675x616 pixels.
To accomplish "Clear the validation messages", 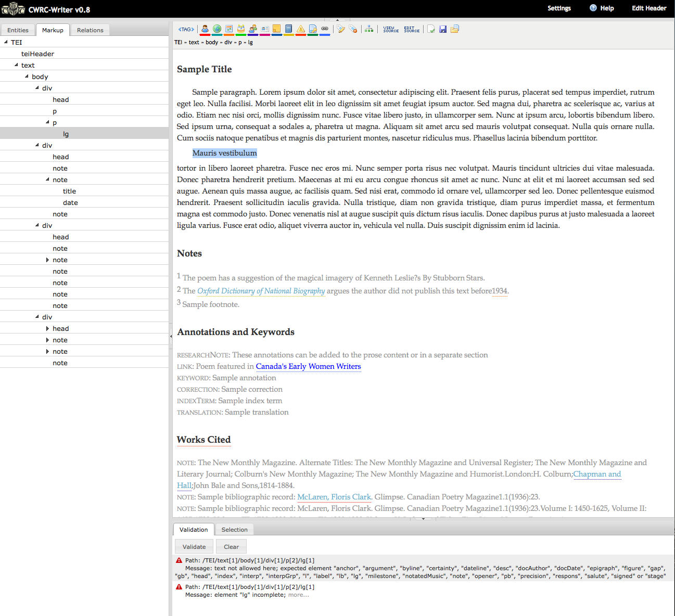I will click(x=231, y=546).
